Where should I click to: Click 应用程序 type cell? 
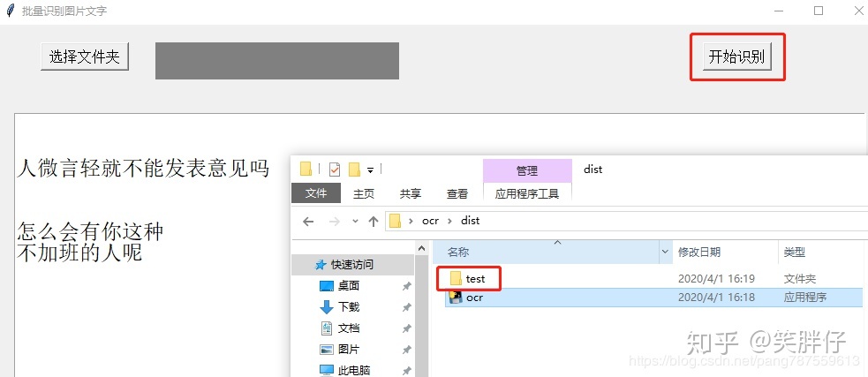coord(805,298)
